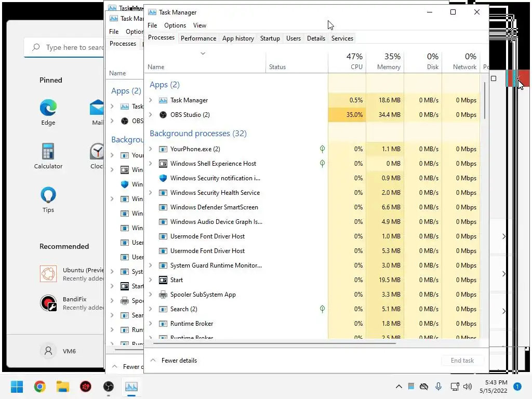Switch to the Users tab
The height and width of the screenshot is (399, 532).
tap(294, 38)
